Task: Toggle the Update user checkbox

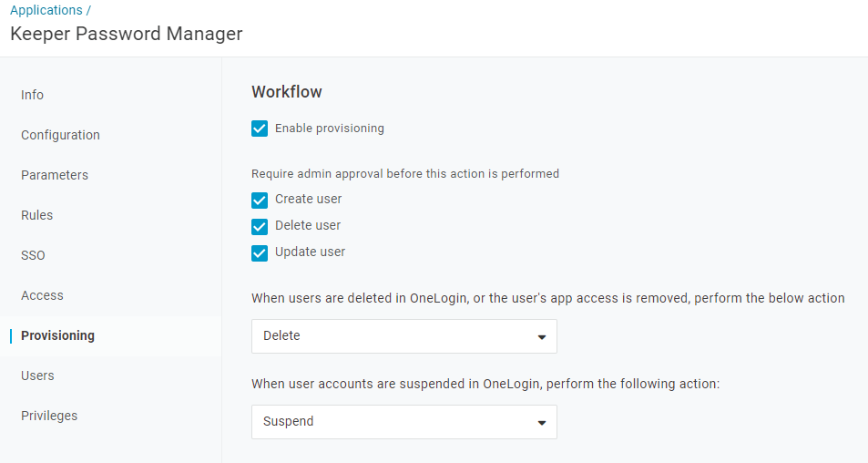Action: pyautogui.click(x=260, y=252)
